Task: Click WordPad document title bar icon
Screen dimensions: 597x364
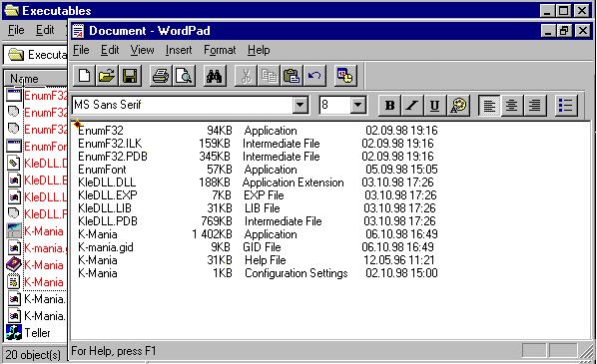Action: click(79, 31)
